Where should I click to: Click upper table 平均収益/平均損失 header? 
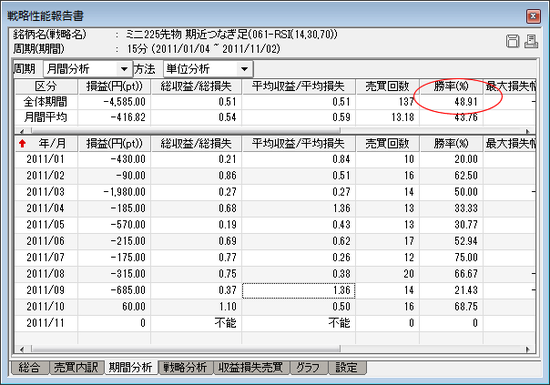(299, 86)
